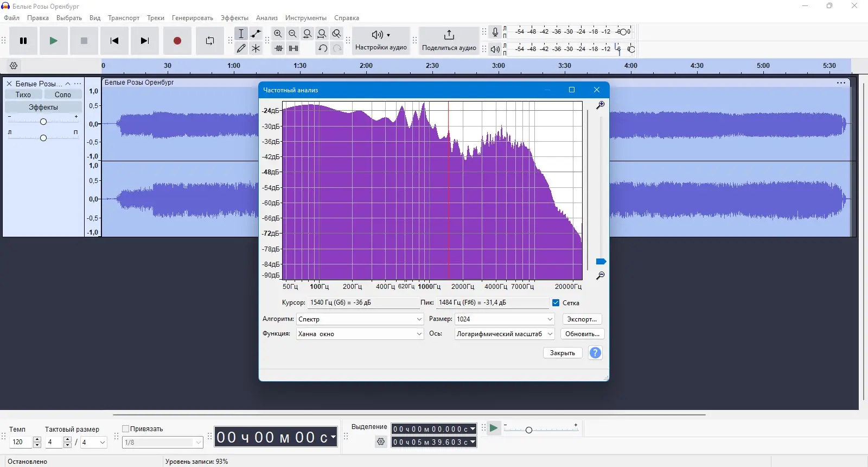
Task: Open the Инструменты menu
Action: click(x=306, y=18)
